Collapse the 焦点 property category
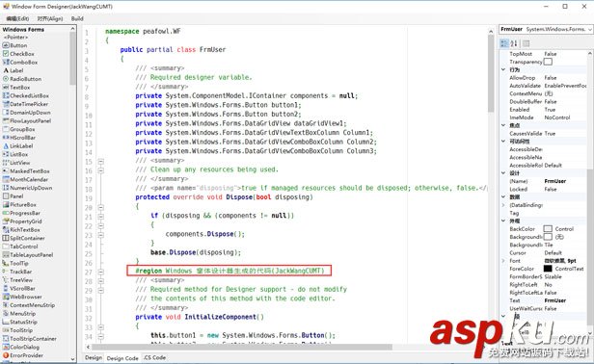This screenshot has height=364, width=594. click(x=503, y=125)
